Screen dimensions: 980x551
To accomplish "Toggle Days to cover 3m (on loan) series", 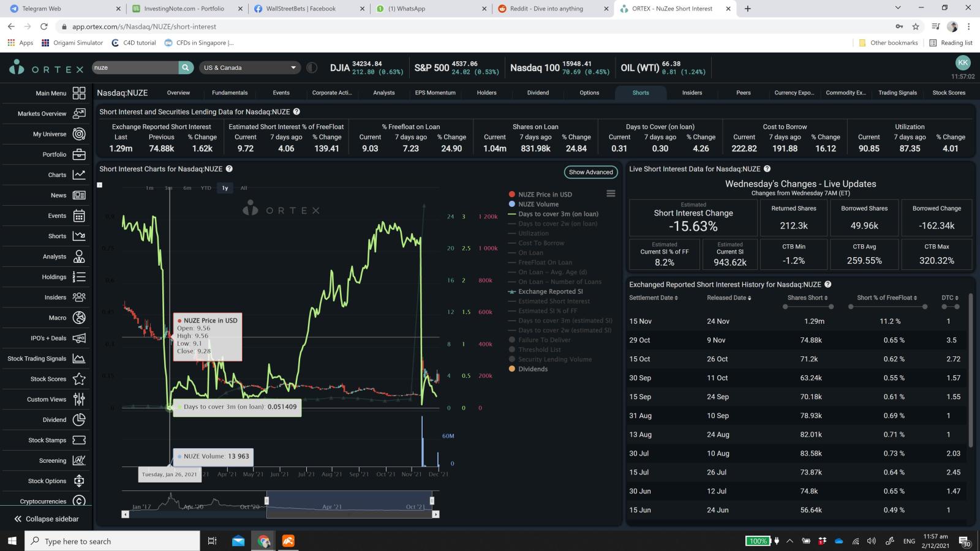I will tap(553, 214).
